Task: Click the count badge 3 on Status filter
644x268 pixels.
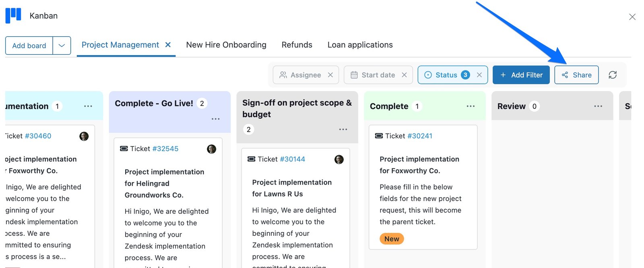Action: pos(465,75)
